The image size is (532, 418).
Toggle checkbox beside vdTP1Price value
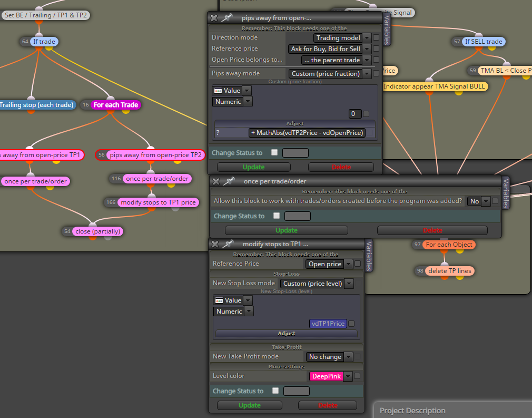click(x=351, y=324)
